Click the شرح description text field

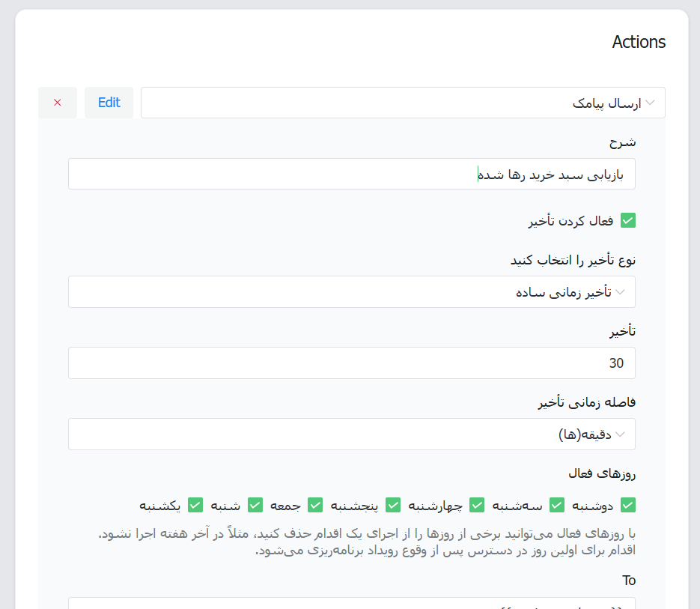click(351, 174)
